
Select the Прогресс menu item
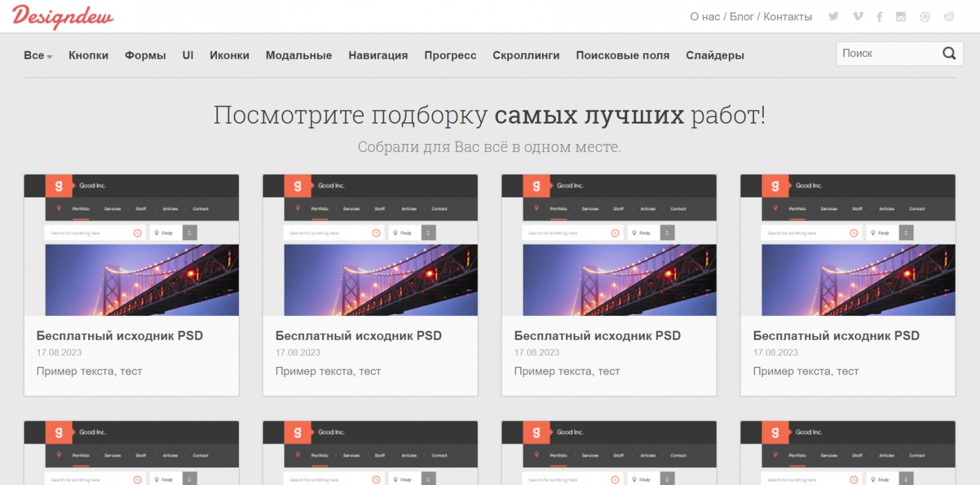(x=450, y=55)
